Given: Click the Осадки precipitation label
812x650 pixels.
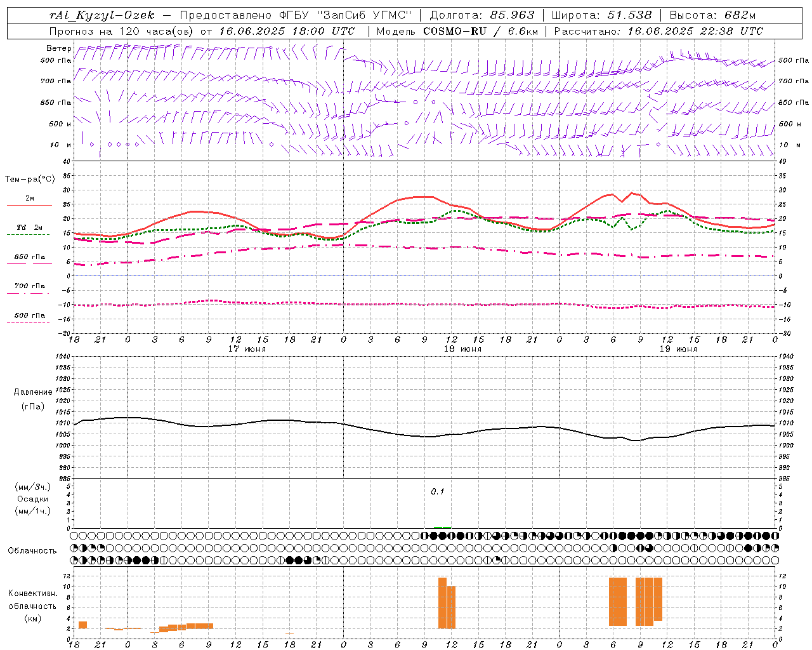Looking at the screenshot, I should click(33, 499).
